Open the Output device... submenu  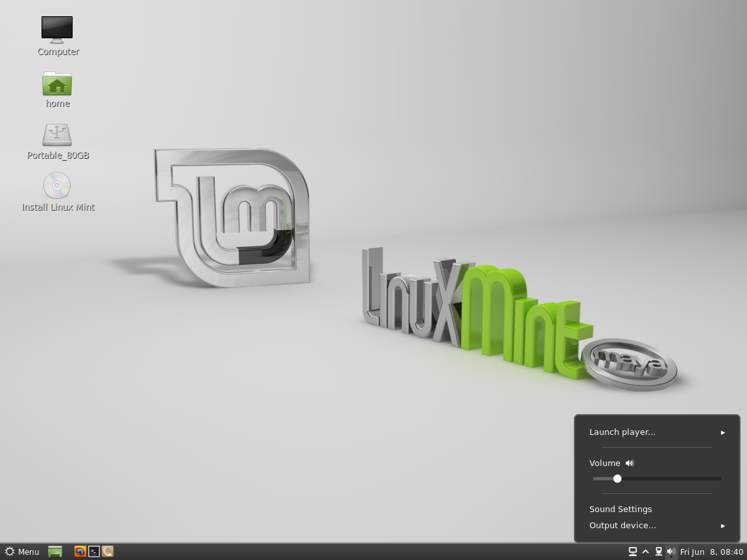[657, 526]
